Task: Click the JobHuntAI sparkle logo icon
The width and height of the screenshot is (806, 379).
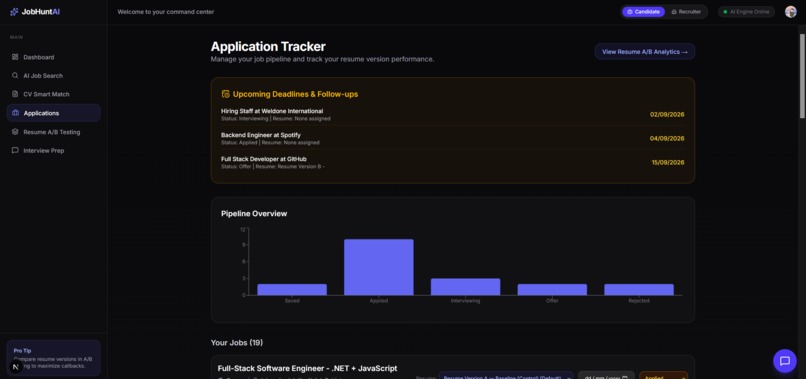Action: (14, 12)
